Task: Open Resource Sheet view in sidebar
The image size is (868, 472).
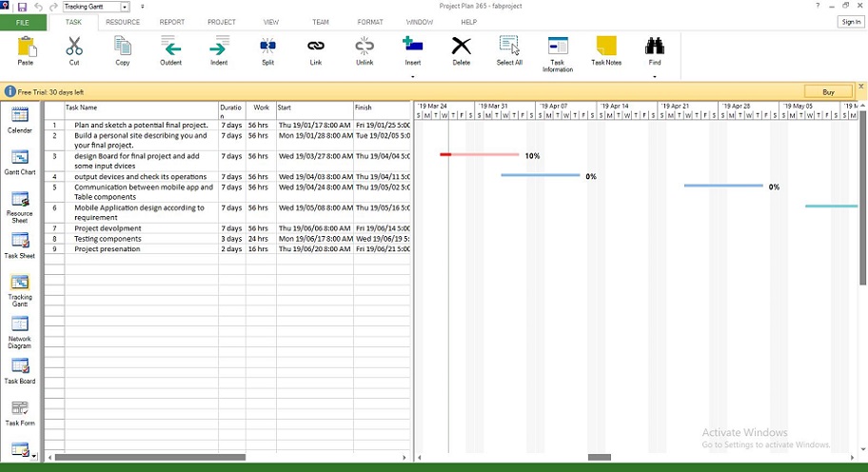Action: pyautogui.click(x=20, y=206)
